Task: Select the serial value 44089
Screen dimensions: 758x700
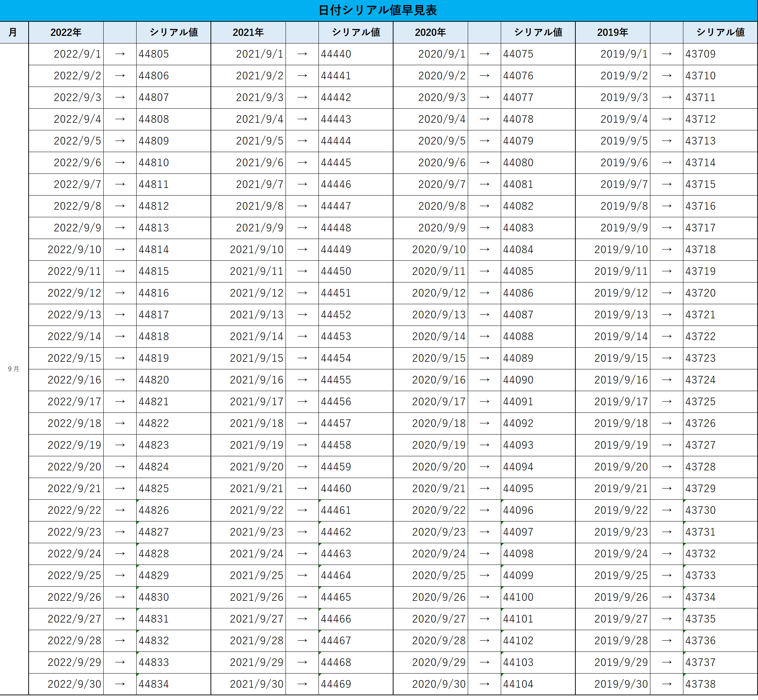Action: pyautogui.click(x=538, y=359)
